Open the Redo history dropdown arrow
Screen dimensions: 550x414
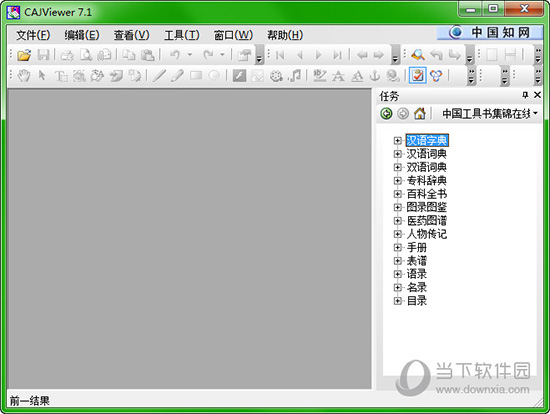click(222, 55)
